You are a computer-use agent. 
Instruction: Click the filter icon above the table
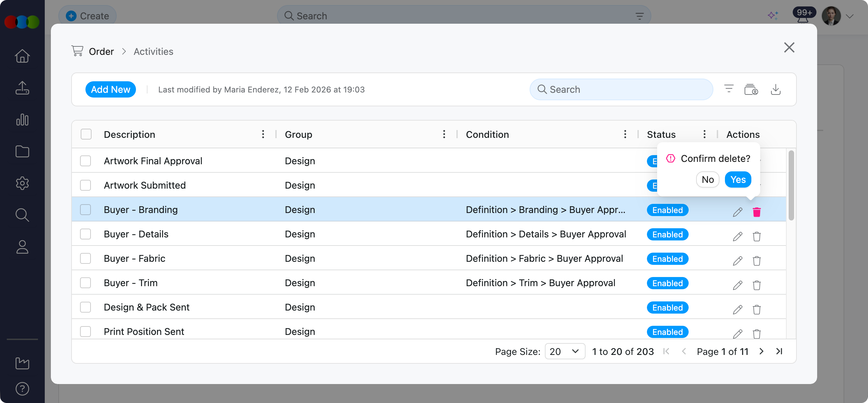point(728,89)
